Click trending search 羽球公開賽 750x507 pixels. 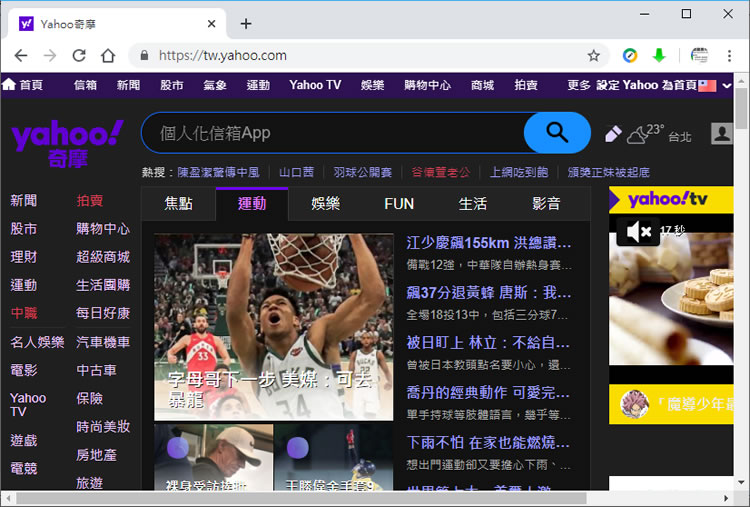[x=363, y=172]
